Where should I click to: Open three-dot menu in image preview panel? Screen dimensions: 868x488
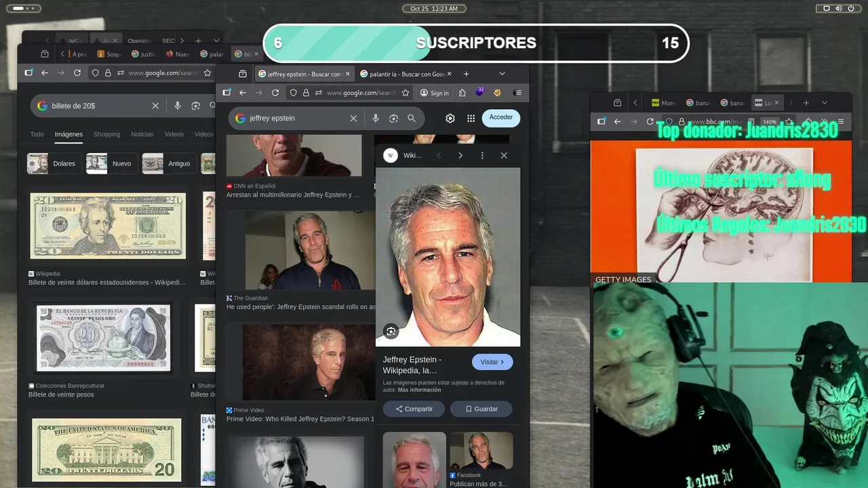482,155
